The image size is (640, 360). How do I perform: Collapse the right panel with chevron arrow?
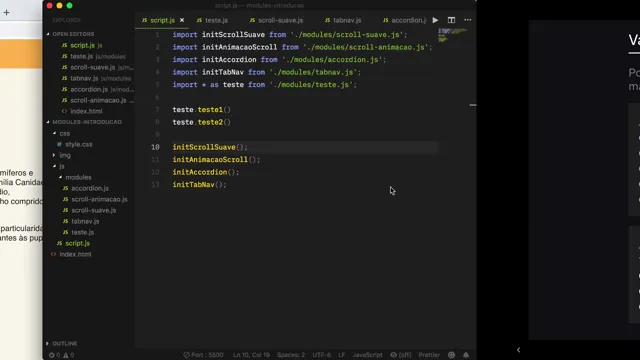pyautogui.click(x=518, y=350)
